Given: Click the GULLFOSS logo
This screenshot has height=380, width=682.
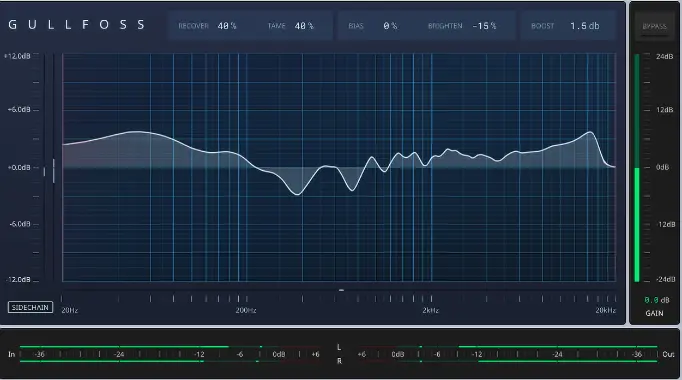Looking at the screenshot, I should tap(77, 25).
